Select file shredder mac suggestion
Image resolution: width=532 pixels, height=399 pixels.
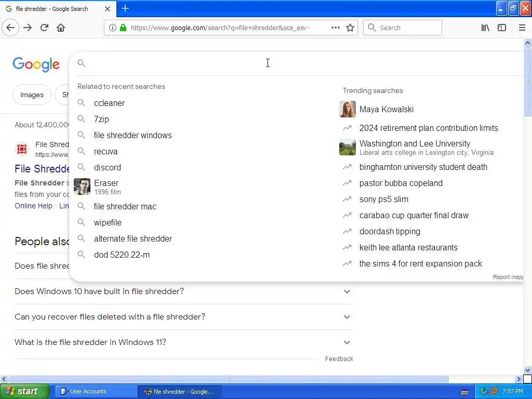tap(125, 207)
